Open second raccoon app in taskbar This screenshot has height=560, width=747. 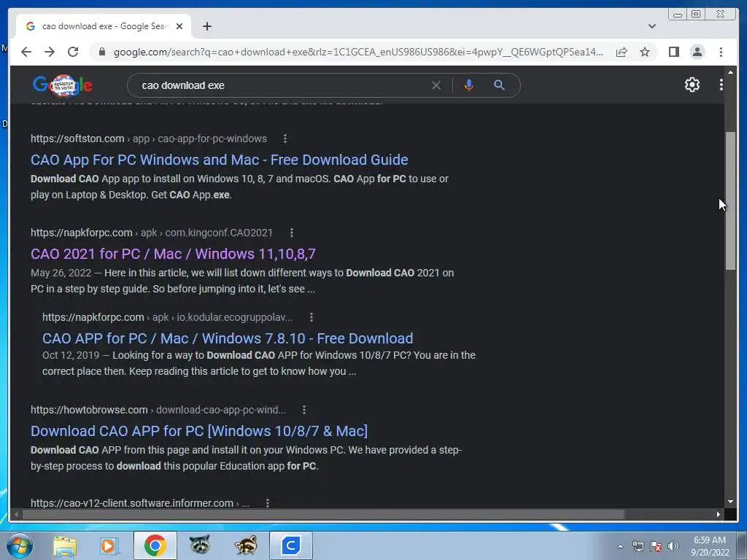tap(245, 545)
